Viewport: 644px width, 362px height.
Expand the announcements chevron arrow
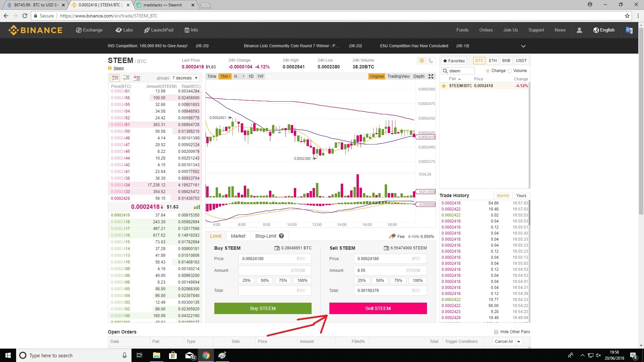tap(523, 46)
